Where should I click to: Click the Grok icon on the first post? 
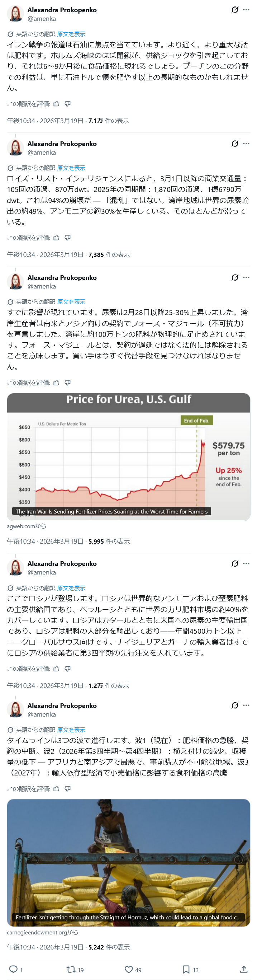point(235,10)
